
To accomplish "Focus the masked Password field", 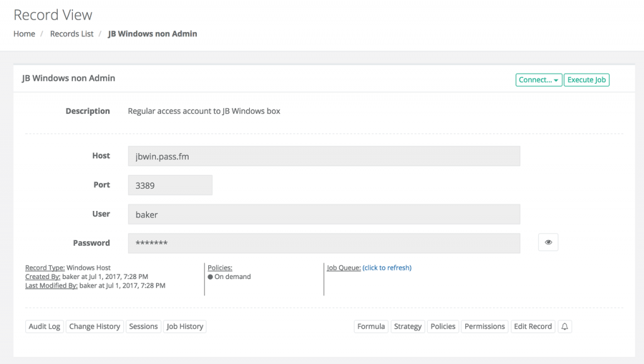I will (323, 243).
